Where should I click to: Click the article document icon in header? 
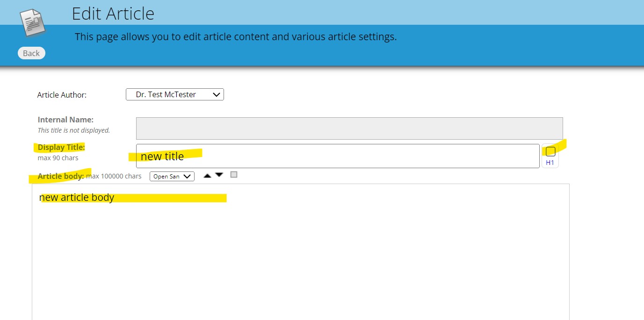(x=33, y=22)
